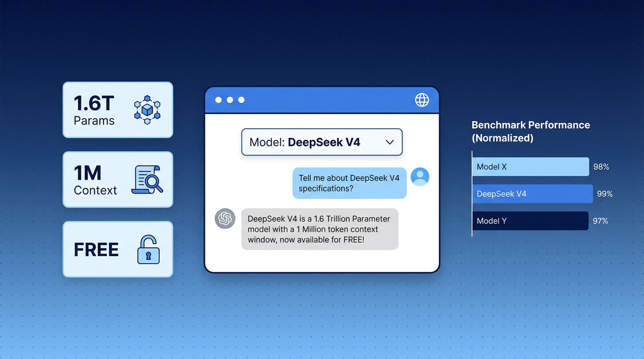Click the Model X performance bar
The image size is (644, 359).
tap(530, 167)
